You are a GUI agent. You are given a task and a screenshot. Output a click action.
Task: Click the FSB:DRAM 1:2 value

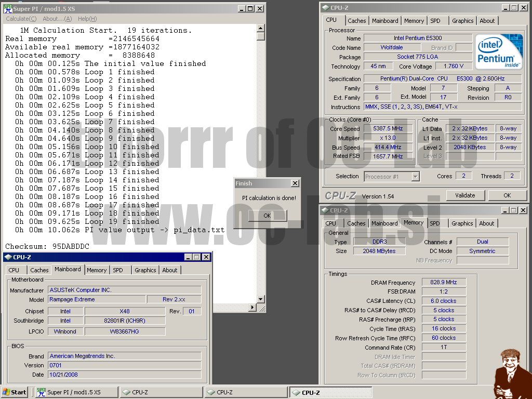click(x=444, y=291)
